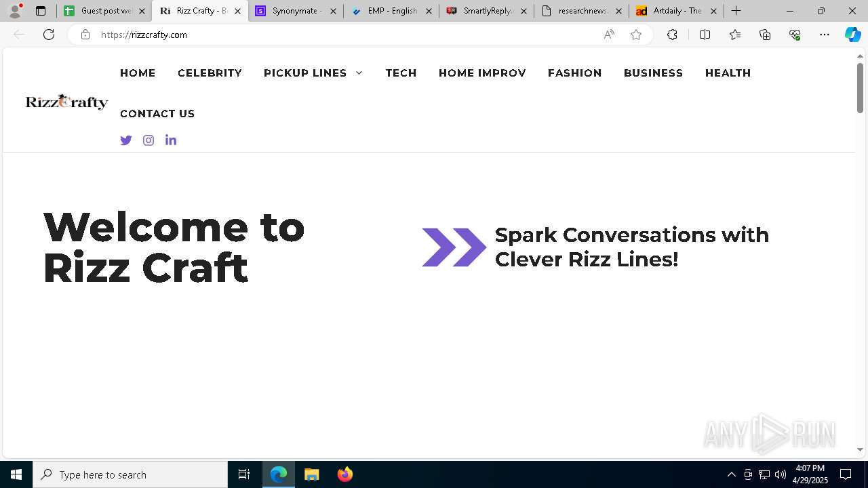Click the Rizz Crafty logo
This screenshot has height=488, width=868.
pyautogui.click(x=67, y=102)
